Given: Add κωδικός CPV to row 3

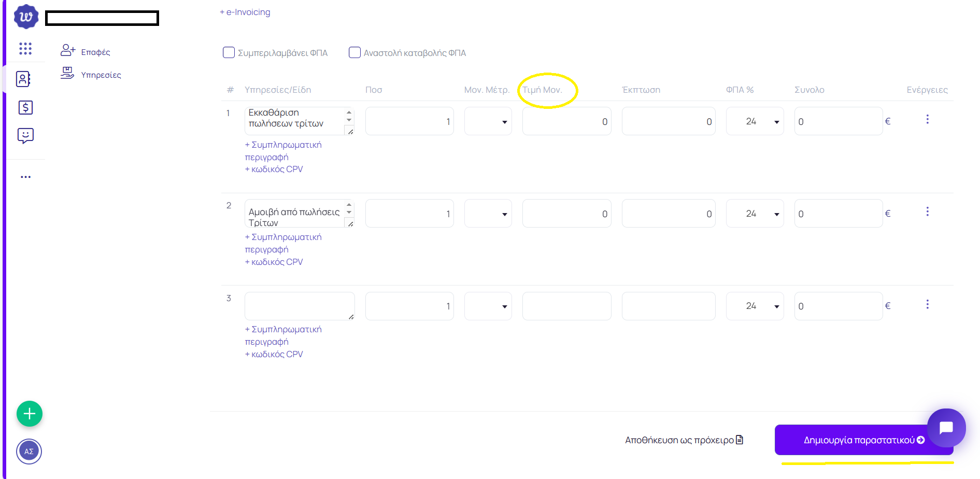Looking at the screenshot, I should (274, 354).
